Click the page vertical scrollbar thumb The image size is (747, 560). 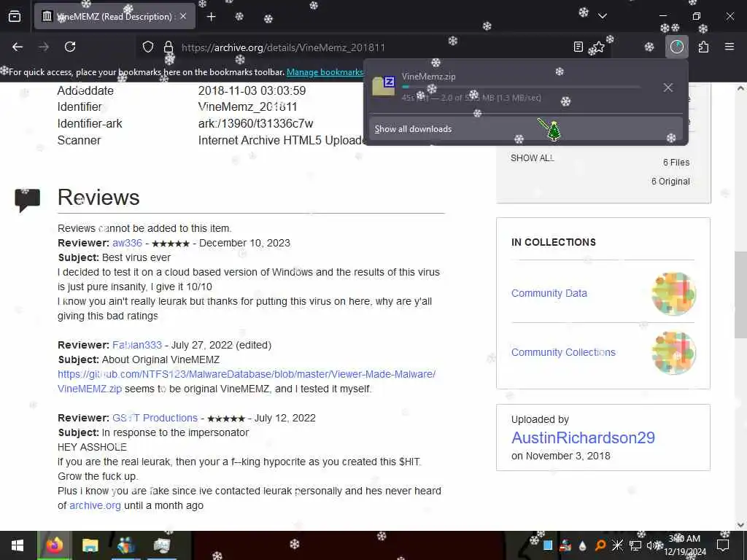pyautogui.click(x=740, y=295)
